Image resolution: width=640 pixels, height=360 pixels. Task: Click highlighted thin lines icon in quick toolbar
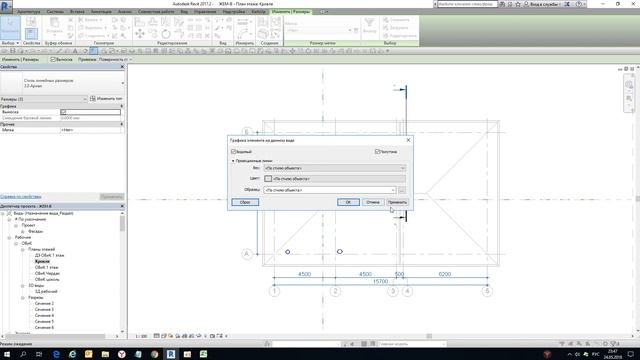pyautogui.click(x=93, y=51)
